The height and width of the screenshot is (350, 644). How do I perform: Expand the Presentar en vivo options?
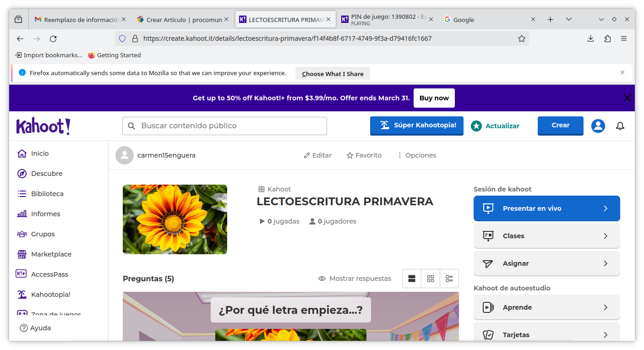pos(546,208)
